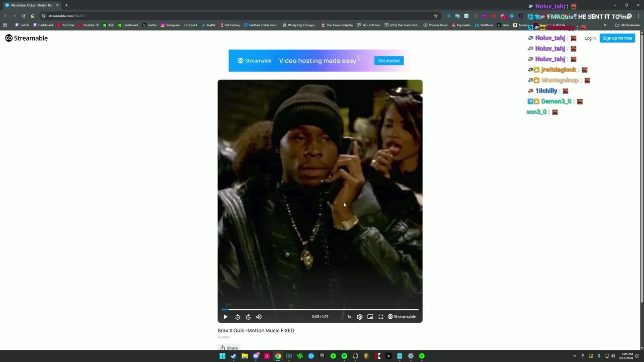Click the Streamable logo in the player bar
The height and width of the screenshot is (362, 644).
pos(402,317)
